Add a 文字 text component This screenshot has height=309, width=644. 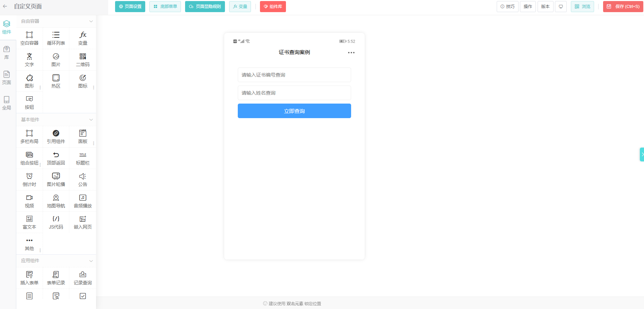pos(29,60)
